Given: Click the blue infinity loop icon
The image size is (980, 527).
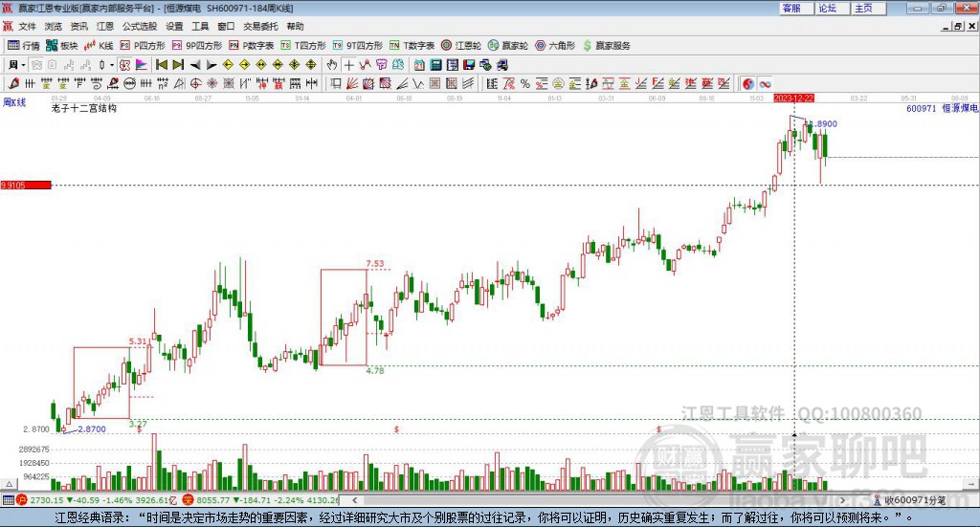Looking at the screenshot, I should point(765,83).
